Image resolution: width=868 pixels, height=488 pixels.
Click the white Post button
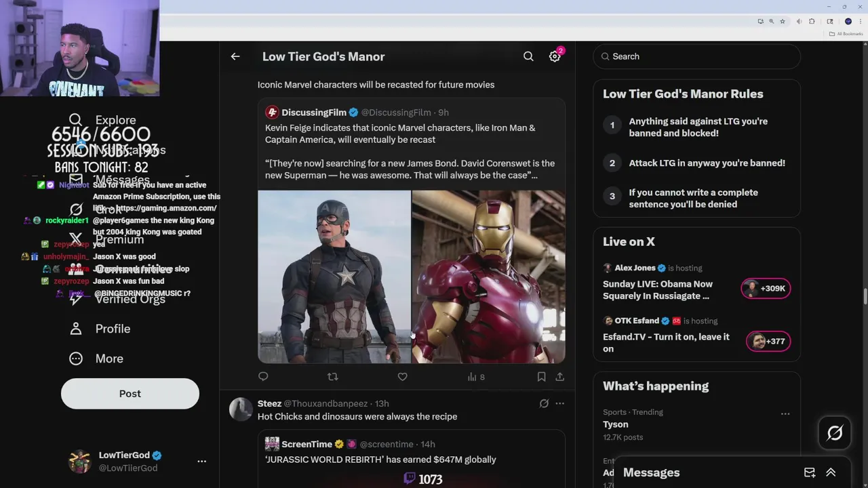pos(130,394)
